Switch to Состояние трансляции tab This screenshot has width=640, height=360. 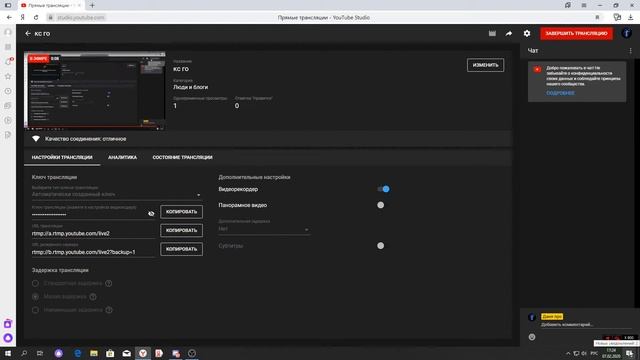tap(182, 157)
